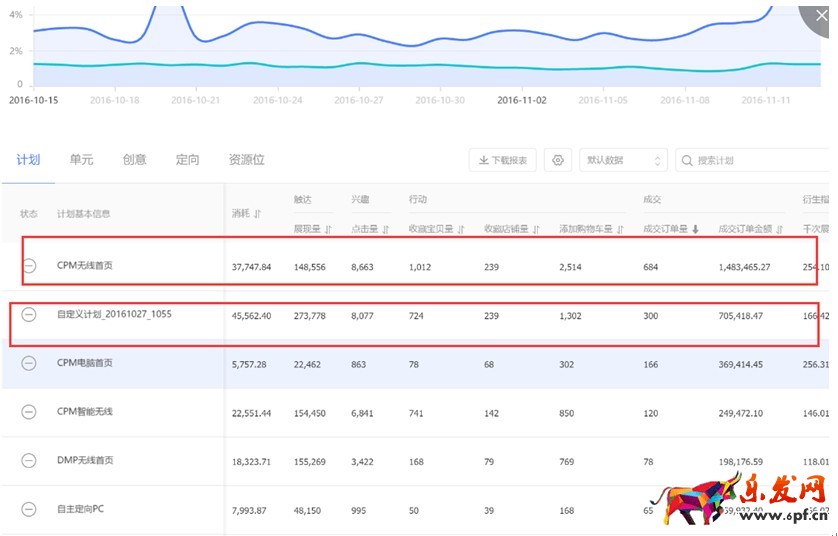Switch to the 单元 tab
The width and height of the screenshot is (838, 536).
tap(81, 159)
